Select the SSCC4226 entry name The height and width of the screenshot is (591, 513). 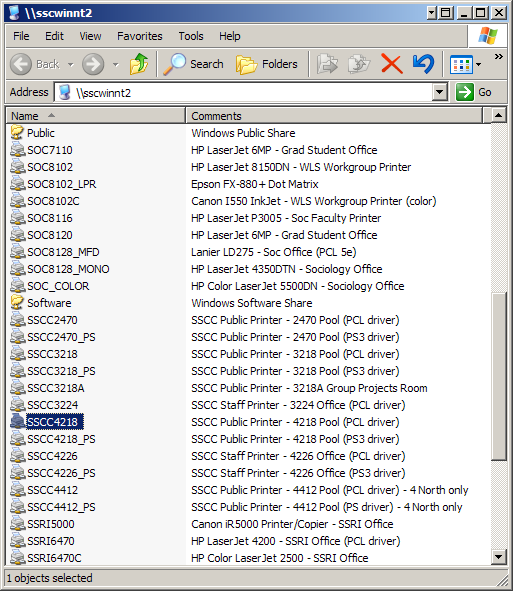click(52, 456)
